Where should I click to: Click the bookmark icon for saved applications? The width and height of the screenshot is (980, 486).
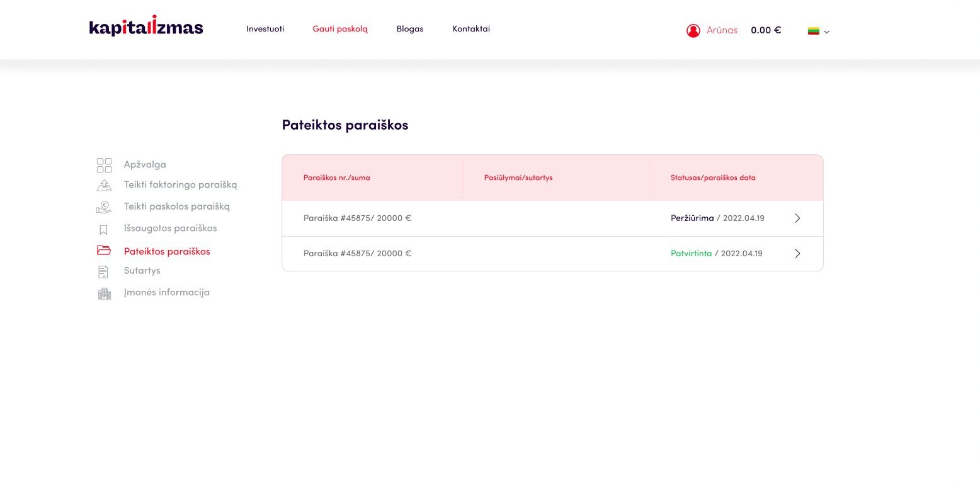(104, 230)
